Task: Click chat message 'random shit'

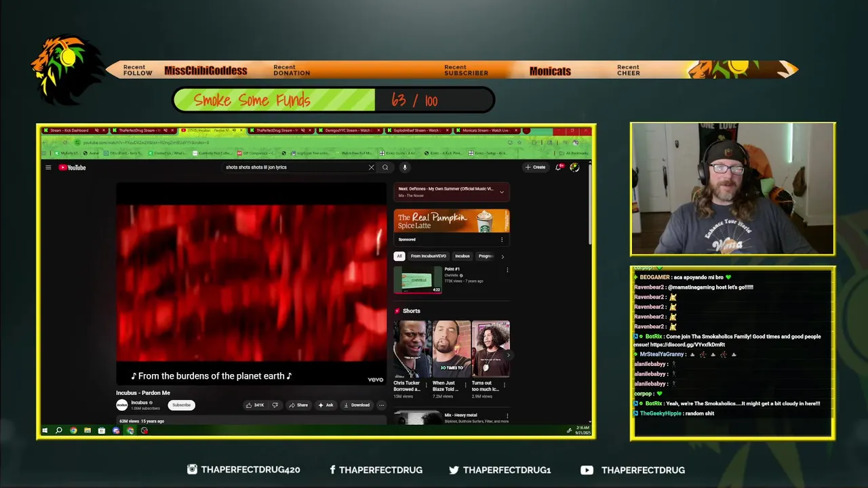Action: click(699, 413)
